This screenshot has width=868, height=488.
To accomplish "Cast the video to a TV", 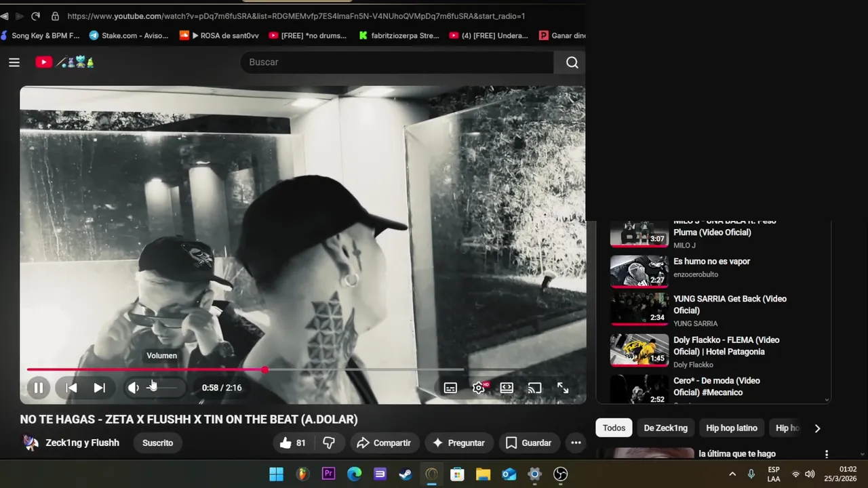I will click(x=534, y=388).
